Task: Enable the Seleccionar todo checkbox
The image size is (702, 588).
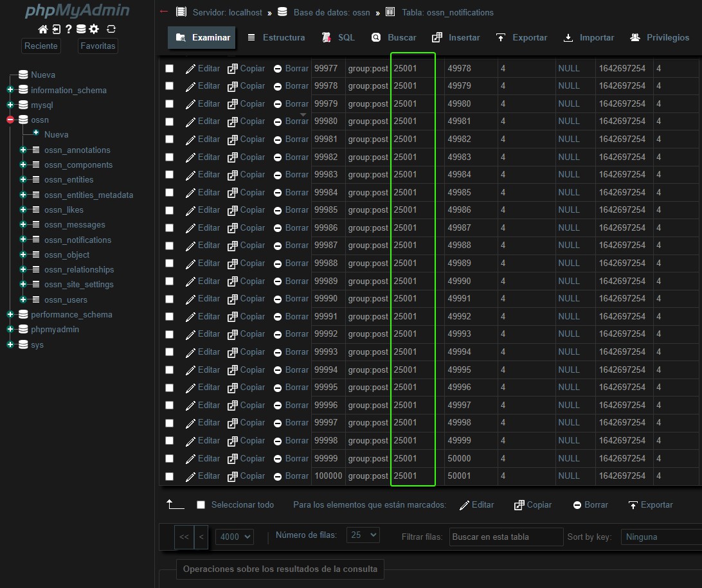Action: pyautogui.click(x=201, y=505)
